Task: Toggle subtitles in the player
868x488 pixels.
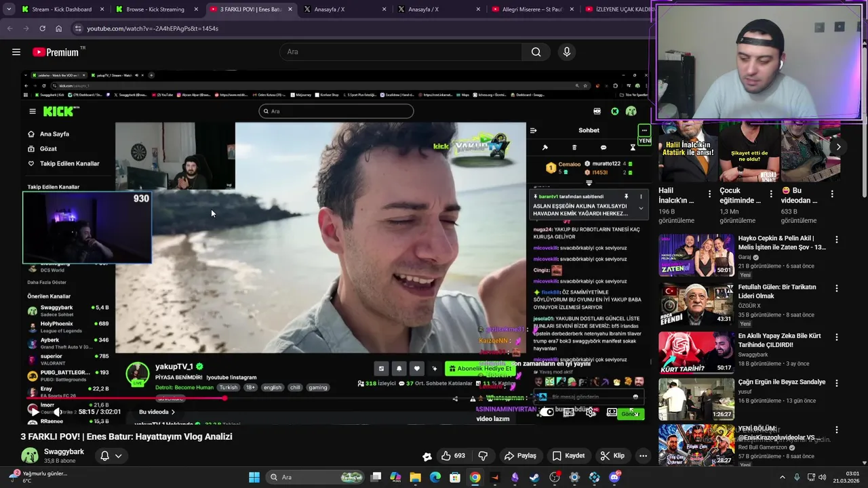Action: tap(569, 412)
